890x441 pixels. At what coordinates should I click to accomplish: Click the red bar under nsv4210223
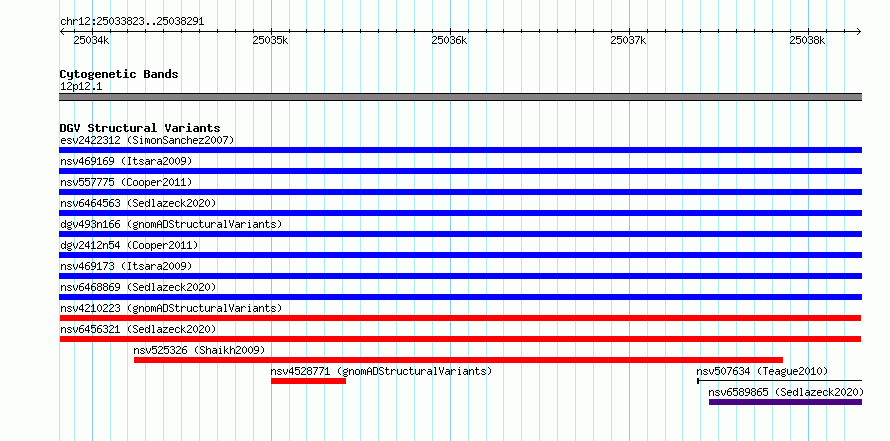click(x=460, y=318)
